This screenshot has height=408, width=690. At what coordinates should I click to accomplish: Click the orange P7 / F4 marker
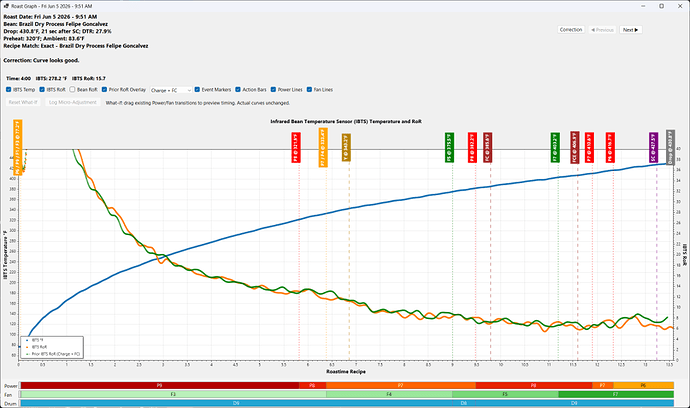coord(323,147)
